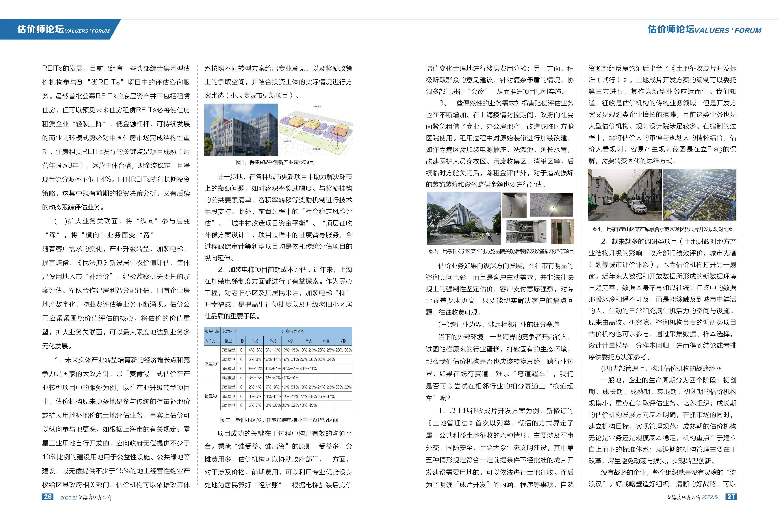Open the aerial planning render in Figure 4
The width and height of the screenshot is (779, 532).
pyautogui.click(x=700, y=195)
